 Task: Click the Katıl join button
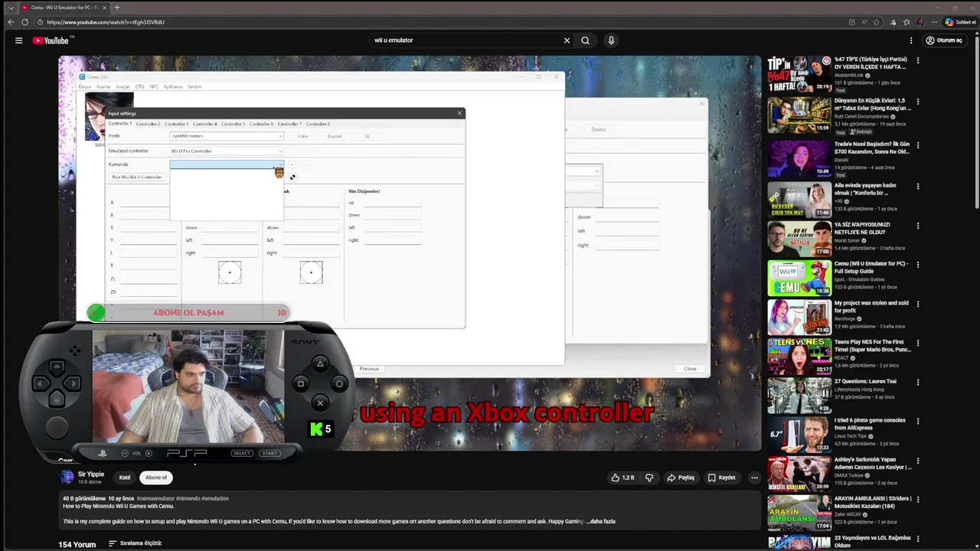(125, 478)
